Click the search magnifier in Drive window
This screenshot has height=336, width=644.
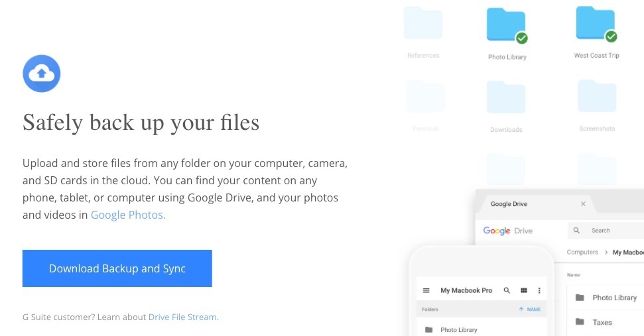click(x=576, y=231)
